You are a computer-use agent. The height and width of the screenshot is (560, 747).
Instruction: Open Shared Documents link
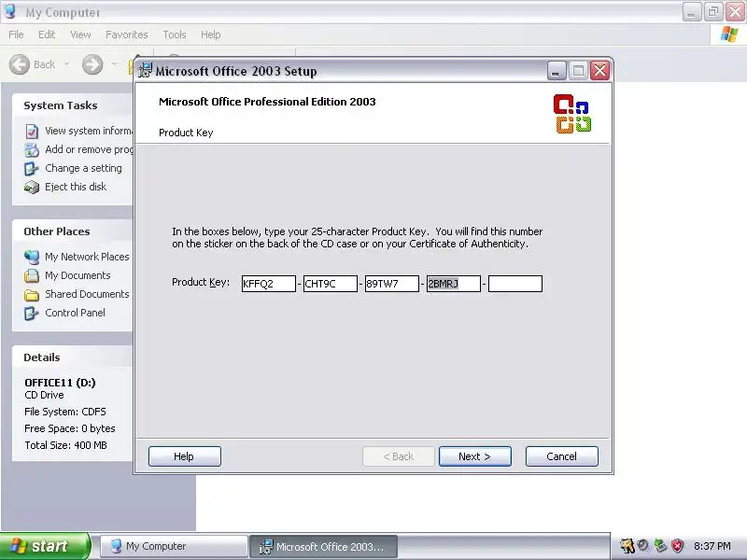click(x=87, y=294)
